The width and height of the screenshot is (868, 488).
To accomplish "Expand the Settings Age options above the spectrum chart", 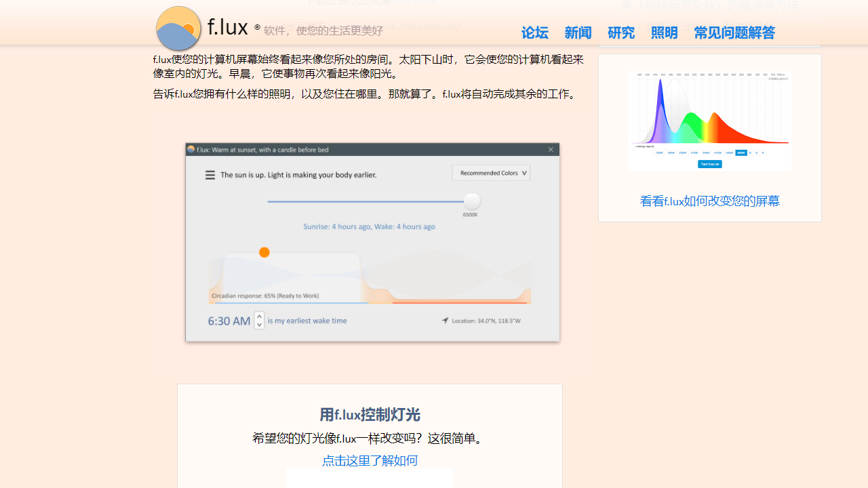I will [x=644, y=146].
